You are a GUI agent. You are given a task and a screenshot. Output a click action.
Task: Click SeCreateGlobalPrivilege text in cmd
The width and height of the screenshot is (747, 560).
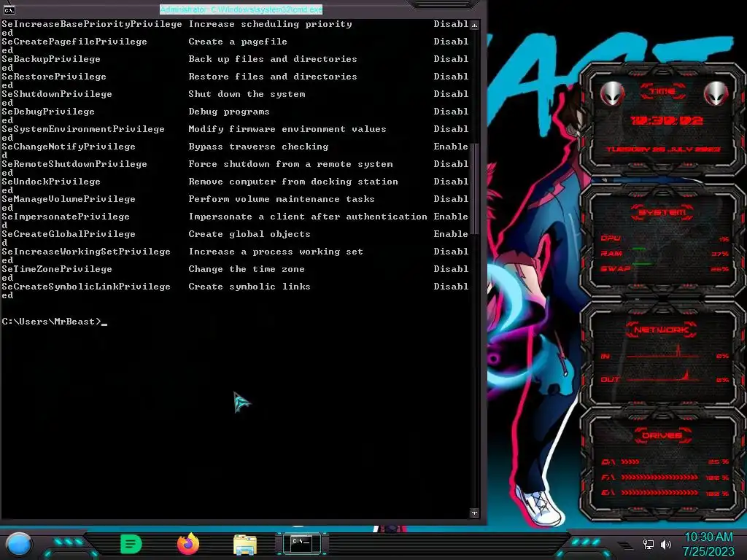point(69,234)
